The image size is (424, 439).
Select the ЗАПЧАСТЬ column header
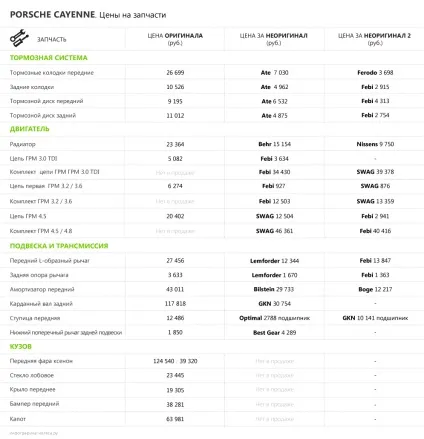pos(51,39)
